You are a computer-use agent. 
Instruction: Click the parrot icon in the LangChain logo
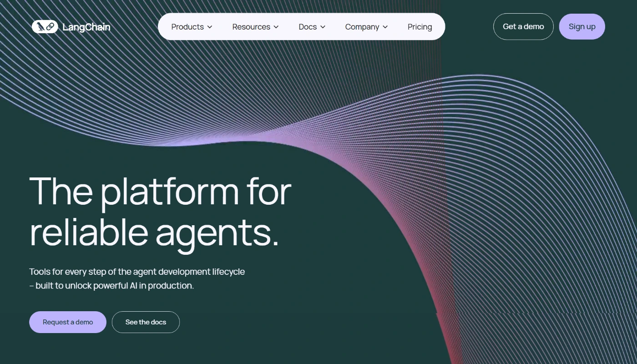[40, 27]
